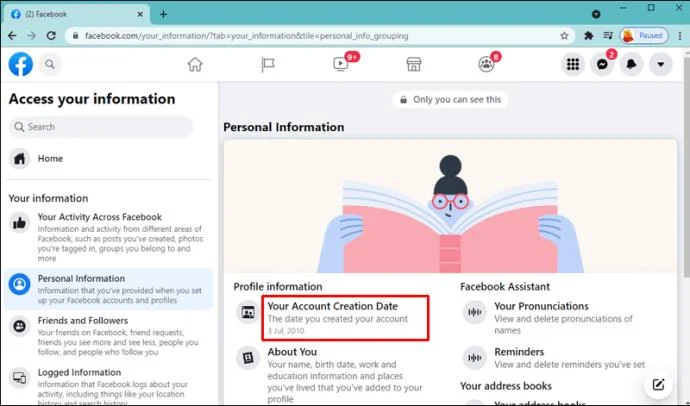Click the reading illustration banner

tap(450, 207)
